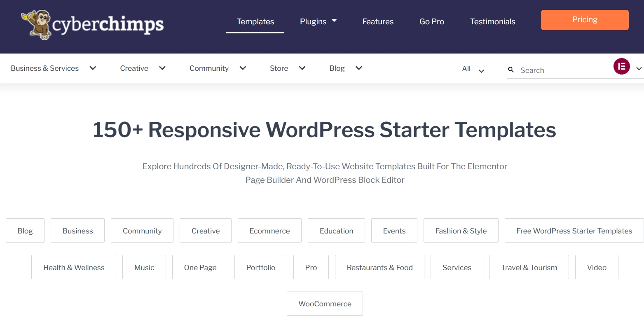The height and width of the screenshot is (329, 644).
Task: Select the WooCommerce tag button
Action: coord(325,303)
